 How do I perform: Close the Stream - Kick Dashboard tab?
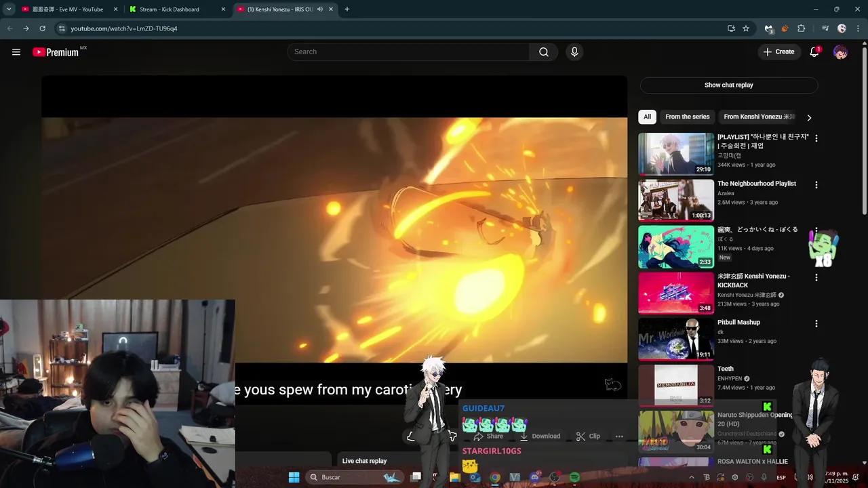pos(223,9)
